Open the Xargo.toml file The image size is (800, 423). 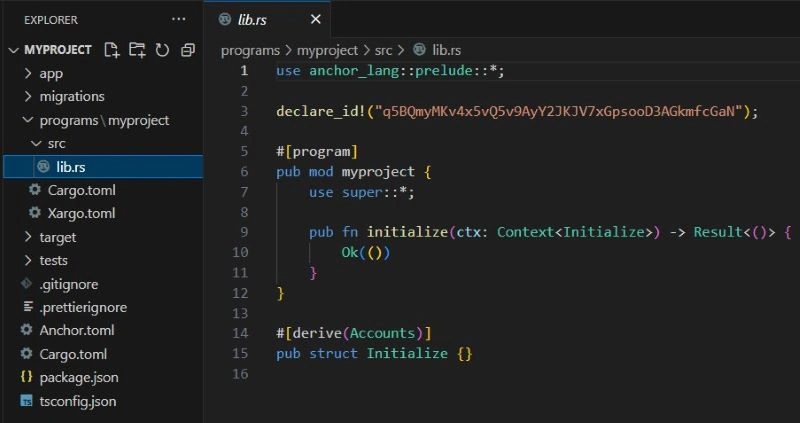[82, 213]
